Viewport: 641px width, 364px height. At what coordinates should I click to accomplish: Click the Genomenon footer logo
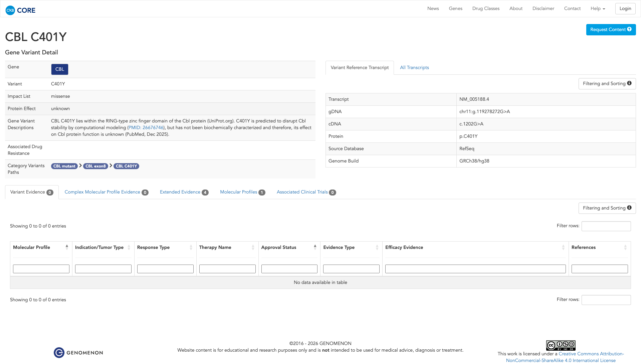coord(78,353)
